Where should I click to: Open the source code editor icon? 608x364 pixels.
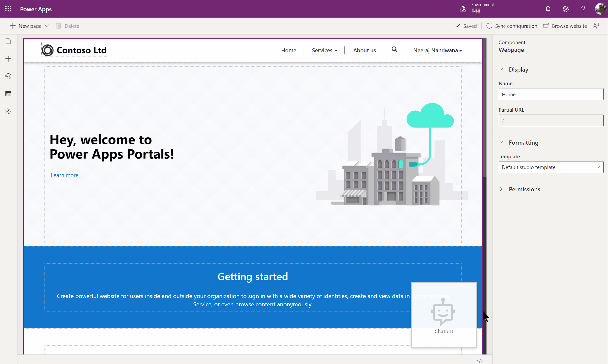(480, 360)
